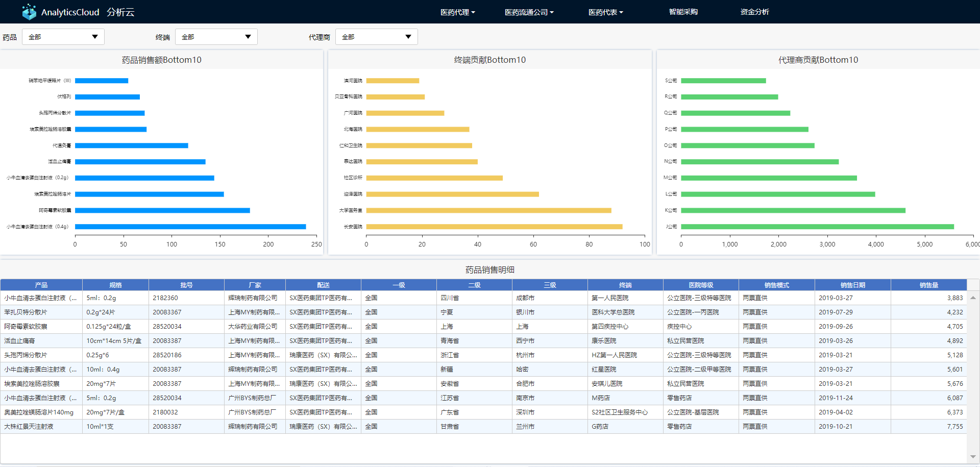The image size is (980, 467).
Task: Select the yellow bar for 广河医院
Action: pos(405,113)
